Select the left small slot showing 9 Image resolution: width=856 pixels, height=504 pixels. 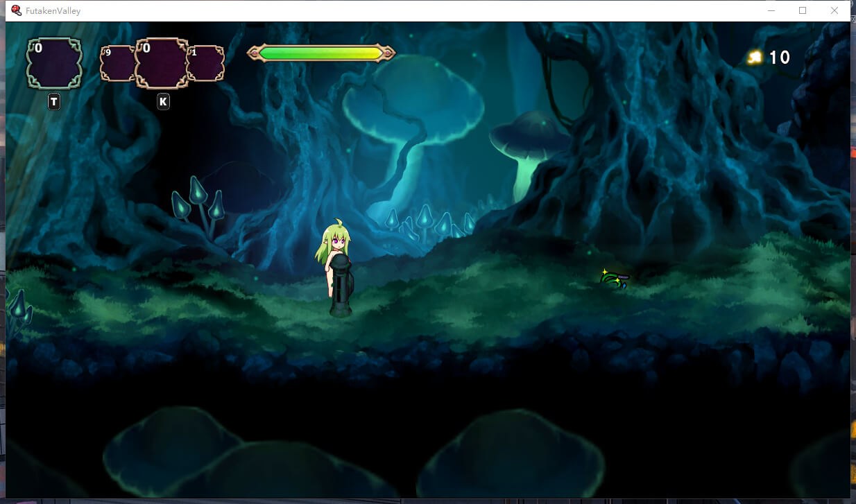pyautogui.click(x=117, y=63)
